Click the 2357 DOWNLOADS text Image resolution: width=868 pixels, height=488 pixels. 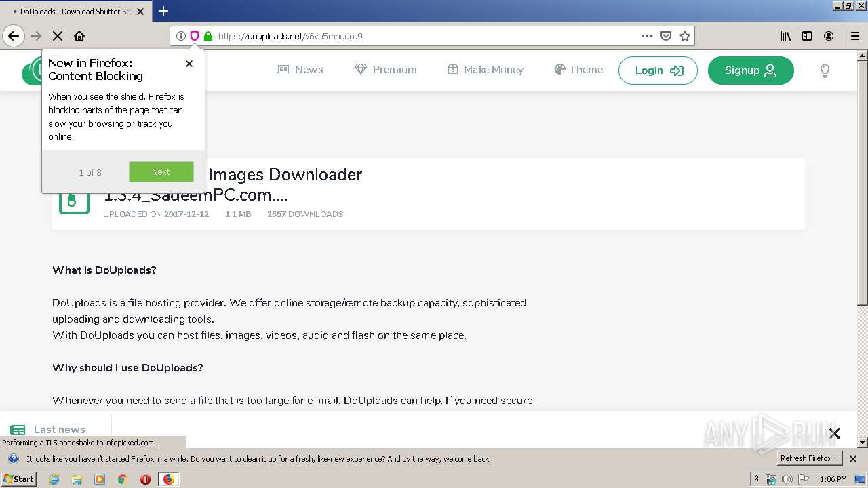(x=305, y=214)
